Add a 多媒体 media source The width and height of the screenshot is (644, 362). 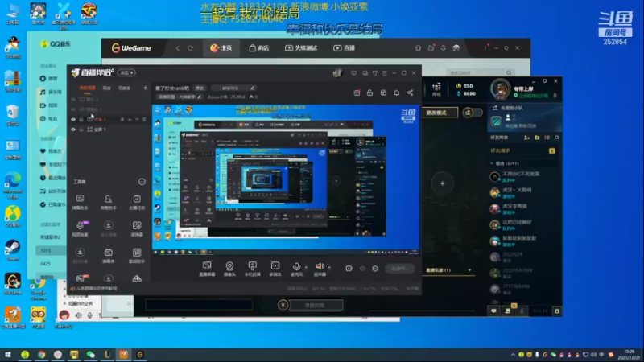click(x=275, y=269)
